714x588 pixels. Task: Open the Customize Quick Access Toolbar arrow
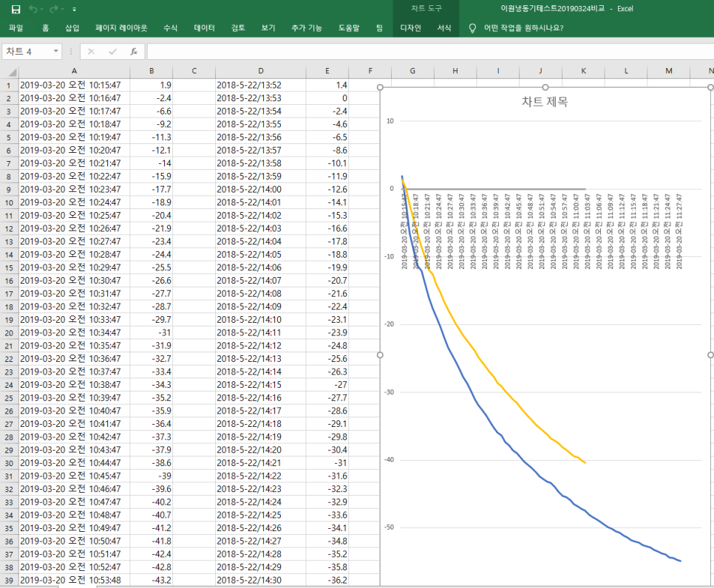point(74,10)
